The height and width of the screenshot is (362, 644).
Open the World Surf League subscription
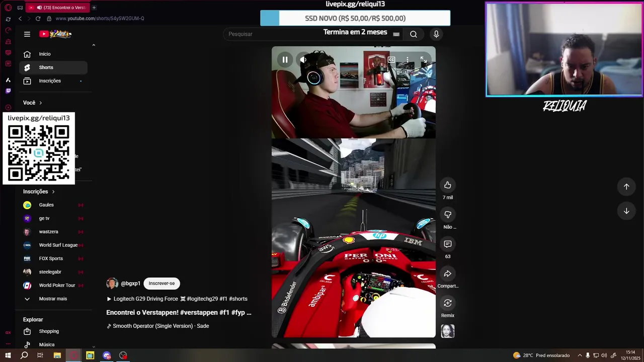tap(53, 245)
